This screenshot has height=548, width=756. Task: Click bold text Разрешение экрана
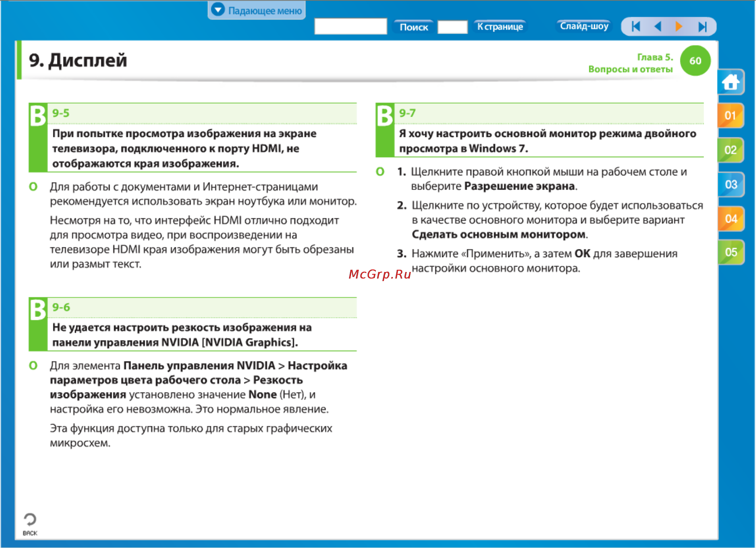(520, 186)
